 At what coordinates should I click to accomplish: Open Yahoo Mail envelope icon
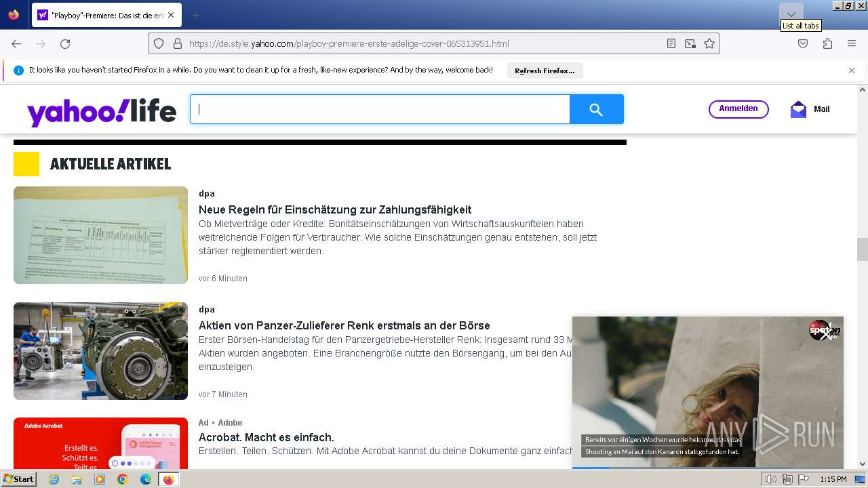[798, 109]
